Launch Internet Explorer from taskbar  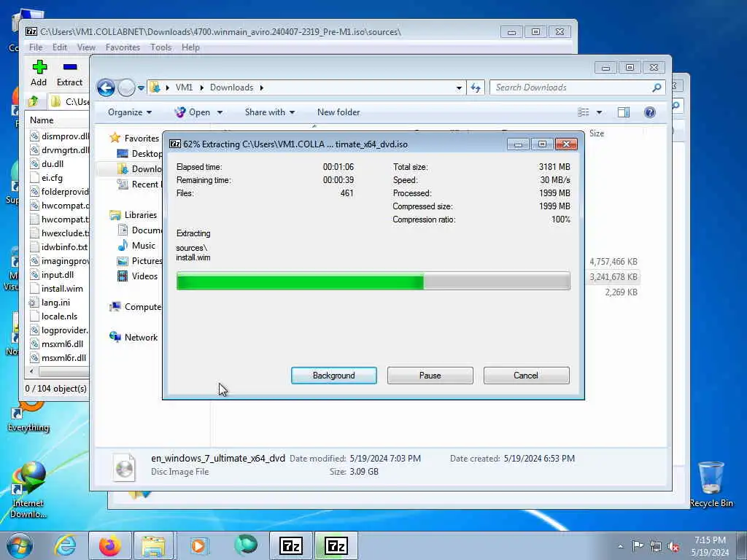65,545
